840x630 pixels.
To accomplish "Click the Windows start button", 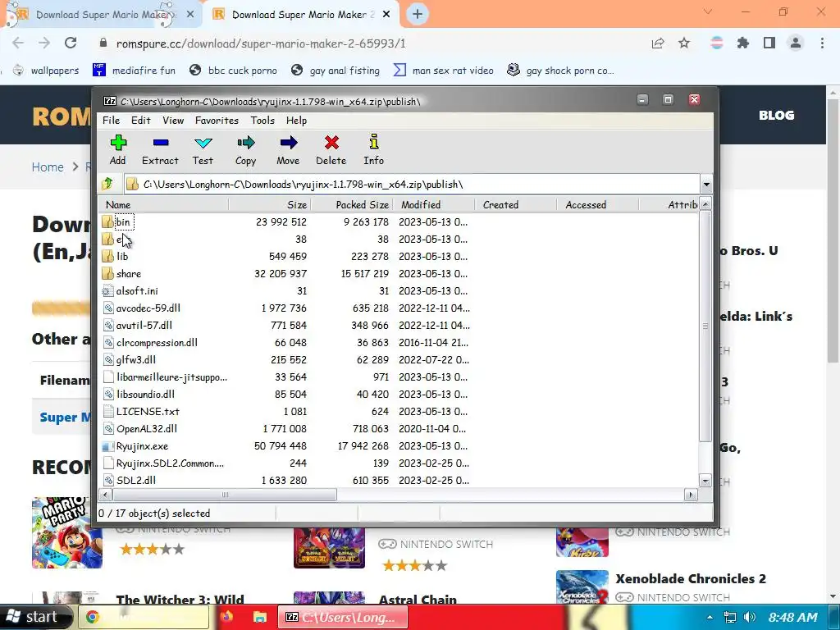I will (35, 617).
